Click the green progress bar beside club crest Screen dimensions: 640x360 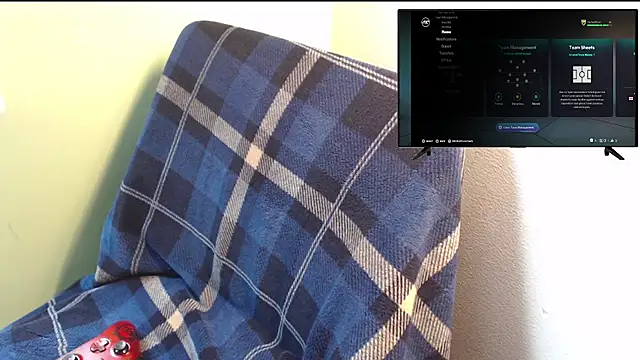[x=598, y=25]
